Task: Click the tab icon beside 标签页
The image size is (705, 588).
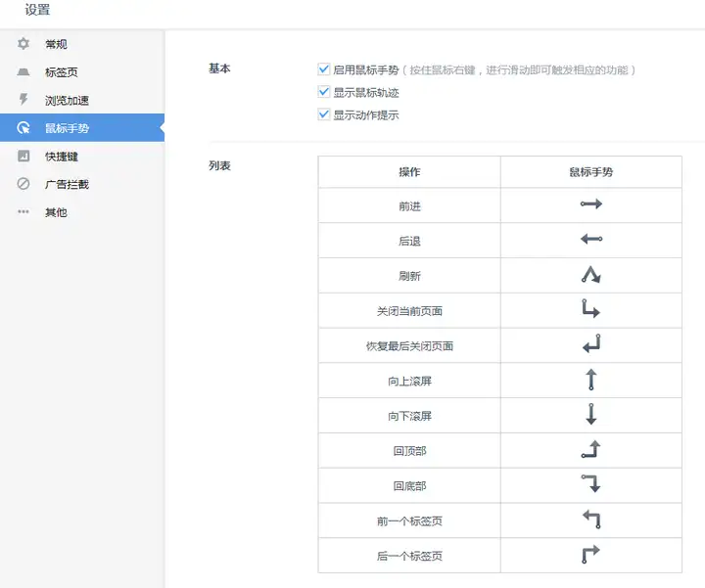Action: [23, 71]
